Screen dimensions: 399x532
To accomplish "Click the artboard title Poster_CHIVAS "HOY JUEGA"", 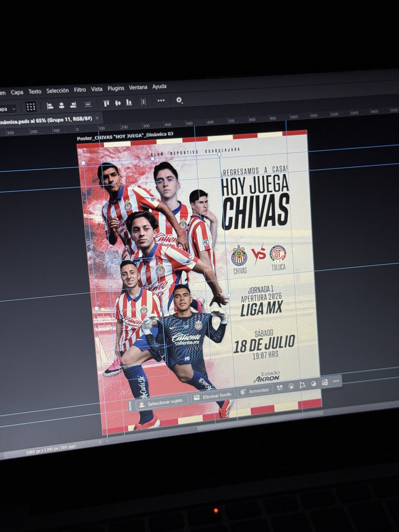I will pyautogui.click(x=125, y=136).
